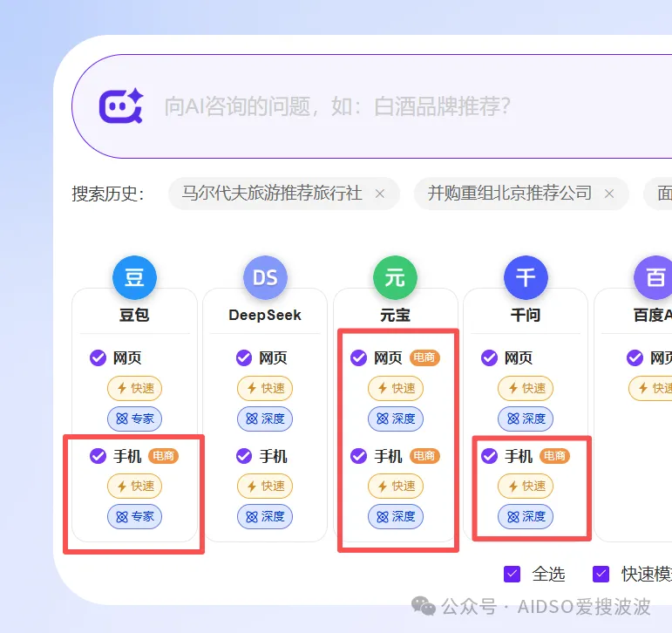Click the 千问 card title
672x633 pixels.
[x=526, y=316]
